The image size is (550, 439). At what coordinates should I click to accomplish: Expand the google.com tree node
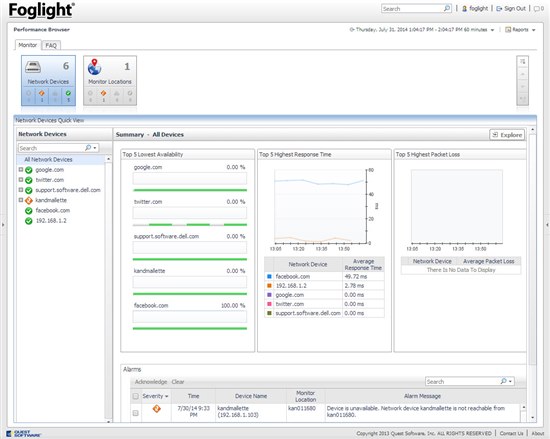[x=21, y=169]
